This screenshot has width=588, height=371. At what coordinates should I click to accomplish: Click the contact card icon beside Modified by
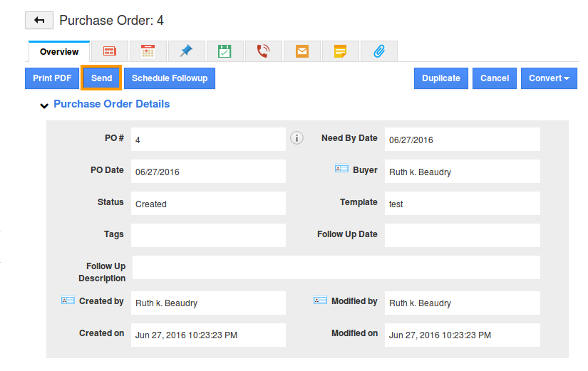(x=320, y=301)
